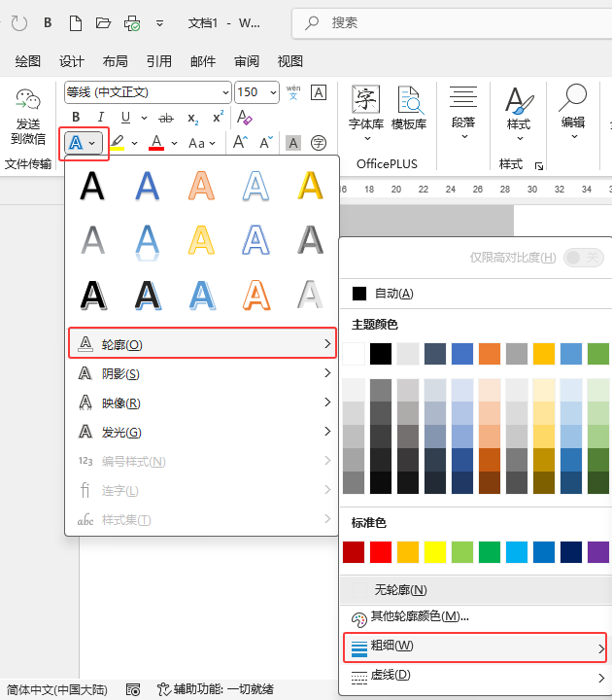This screenshot has height=700, width=612.
Task: Expand the font color dropdown arrow
Action: [x=175, y=143]
